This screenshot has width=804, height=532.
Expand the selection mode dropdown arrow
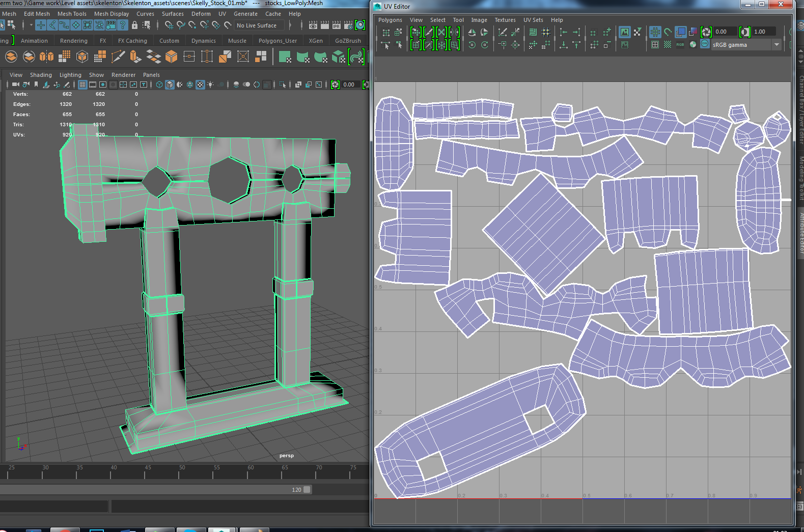click(x=31, y=25)
